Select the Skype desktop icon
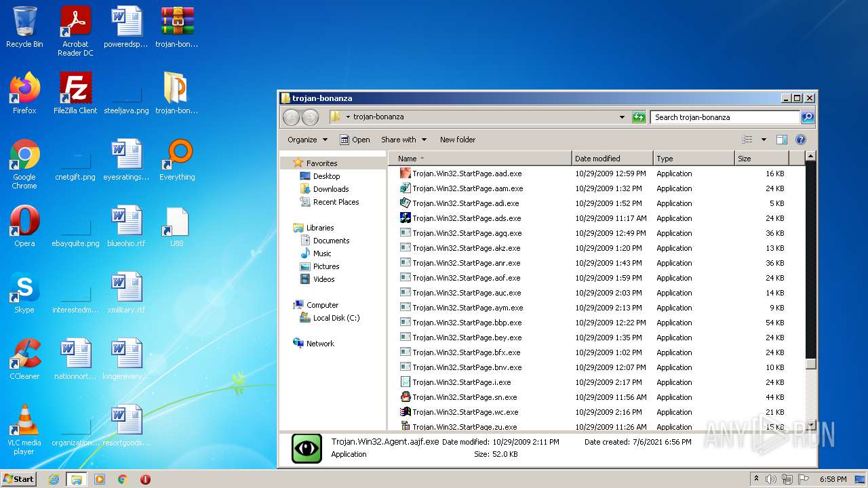Viewport: 868px width, 488px height. click(x=24, y=293)
